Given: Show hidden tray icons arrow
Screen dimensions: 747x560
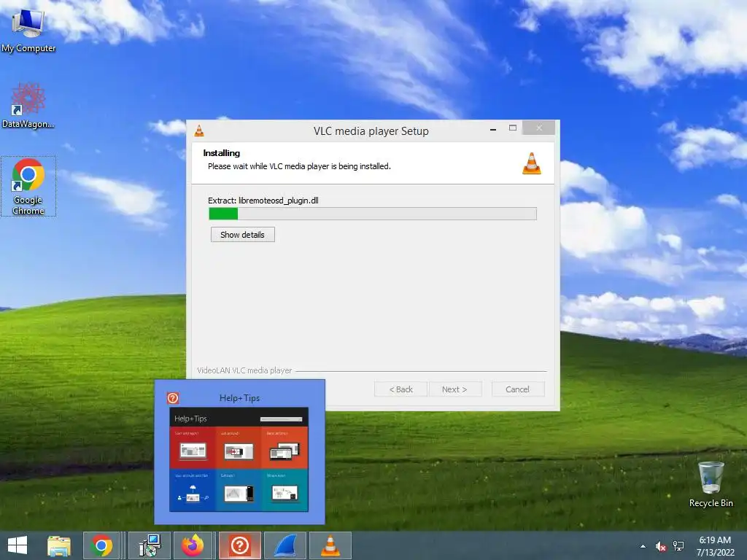Looking at the screenshot, I should tap(643, 546).
